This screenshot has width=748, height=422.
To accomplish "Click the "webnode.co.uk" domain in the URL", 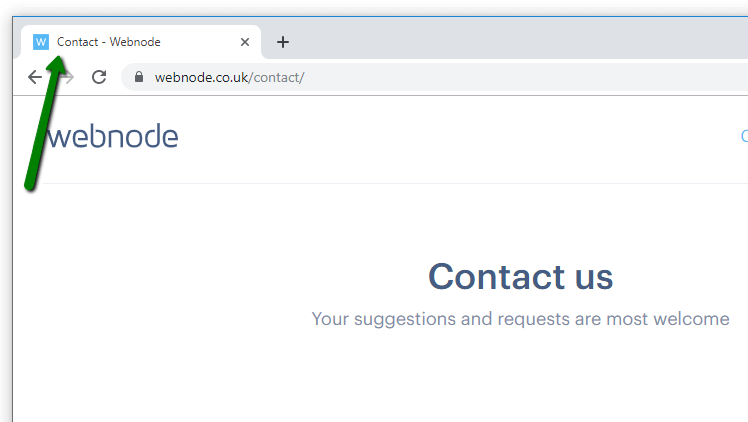I will point(201,77).
